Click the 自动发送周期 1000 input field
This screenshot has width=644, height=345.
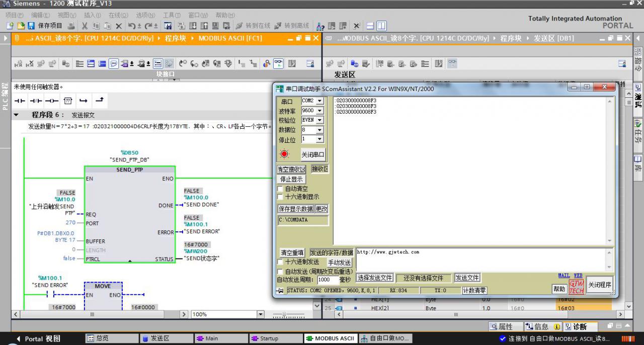tap(328, 280)
